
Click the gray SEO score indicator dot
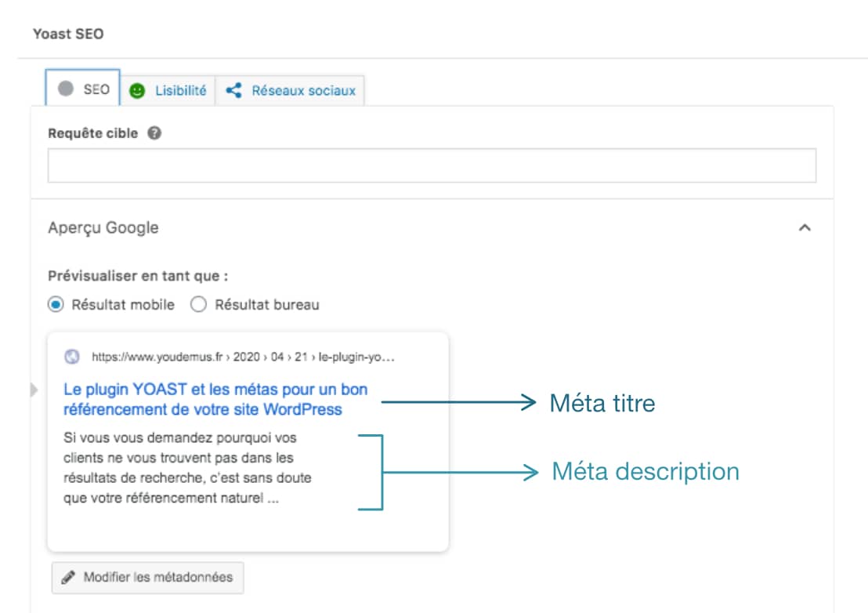66,89
